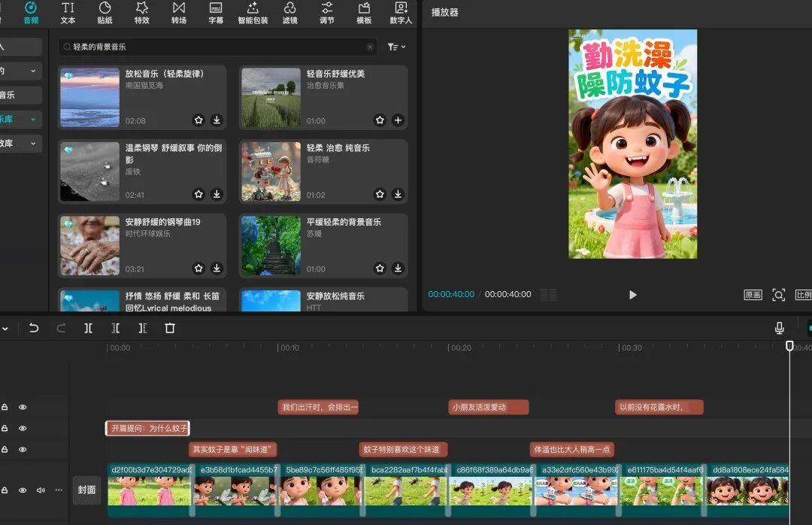Click the 原画 quality button in player
This screenshot has height=525, width=812.
coord(753,295)
